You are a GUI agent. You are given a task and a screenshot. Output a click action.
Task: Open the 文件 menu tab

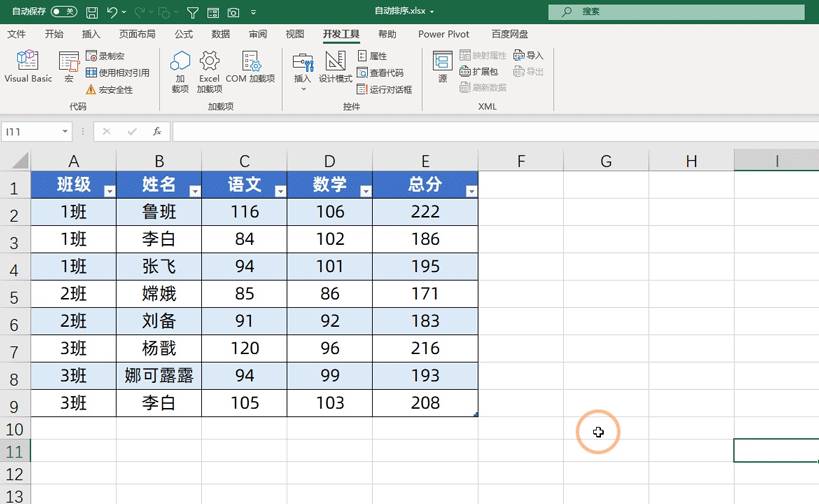16,34
